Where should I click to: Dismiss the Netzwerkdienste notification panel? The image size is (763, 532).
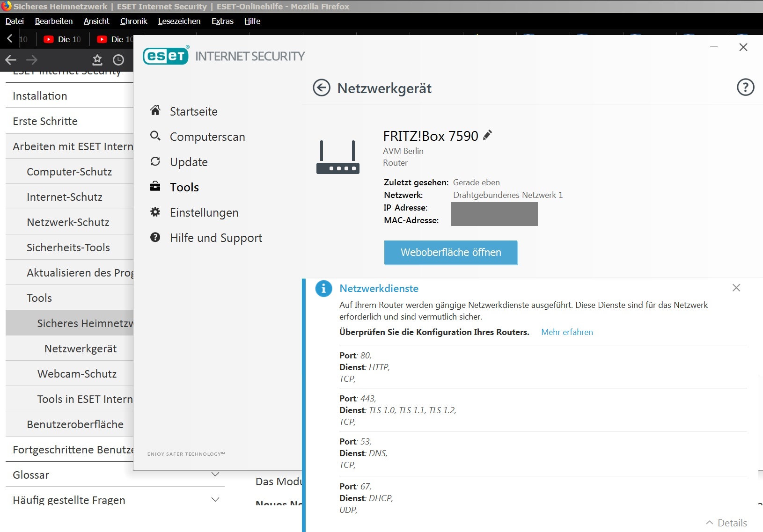[x=736, y=288]
